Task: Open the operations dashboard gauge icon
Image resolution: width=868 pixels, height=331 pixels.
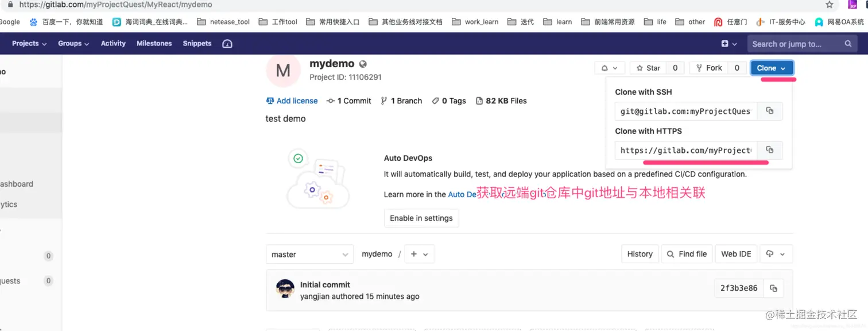Action: [227, 44]
